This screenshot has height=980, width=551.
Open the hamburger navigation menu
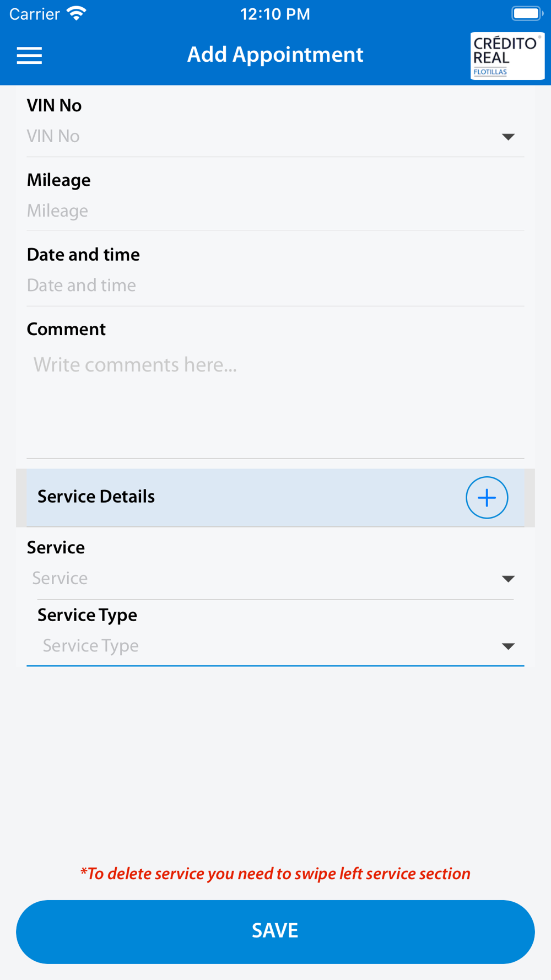(x=29, y=55)
